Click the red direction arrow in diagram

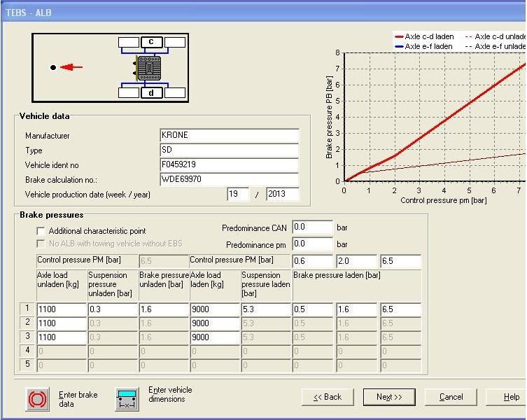71,67
